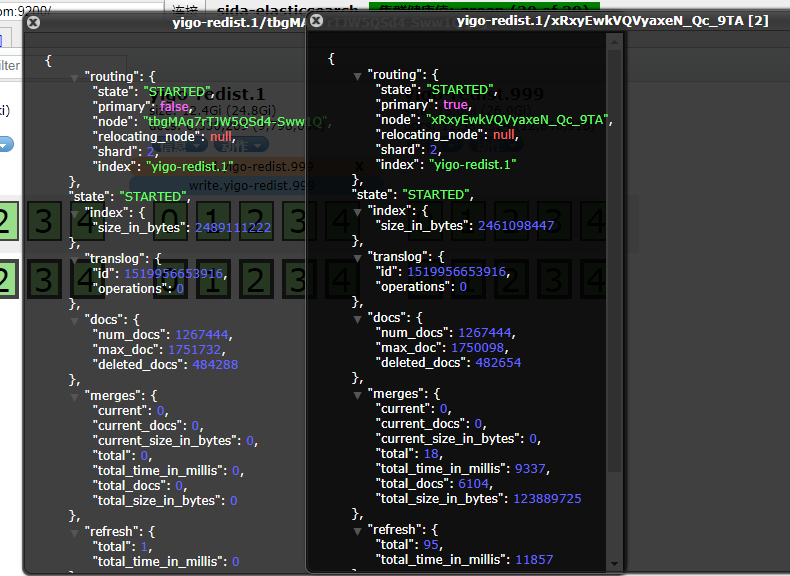Click title bar text xRxyEwkVQVyaxeN_Qc_9TA [2]

pyautogui.click(x=612, y=21)
